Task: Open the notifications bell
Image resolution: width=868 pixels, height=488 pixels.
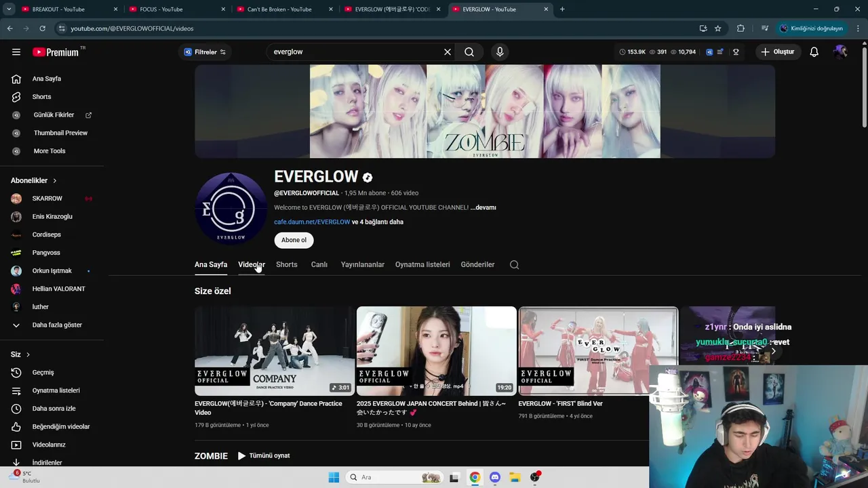Action: pos(814,52)
